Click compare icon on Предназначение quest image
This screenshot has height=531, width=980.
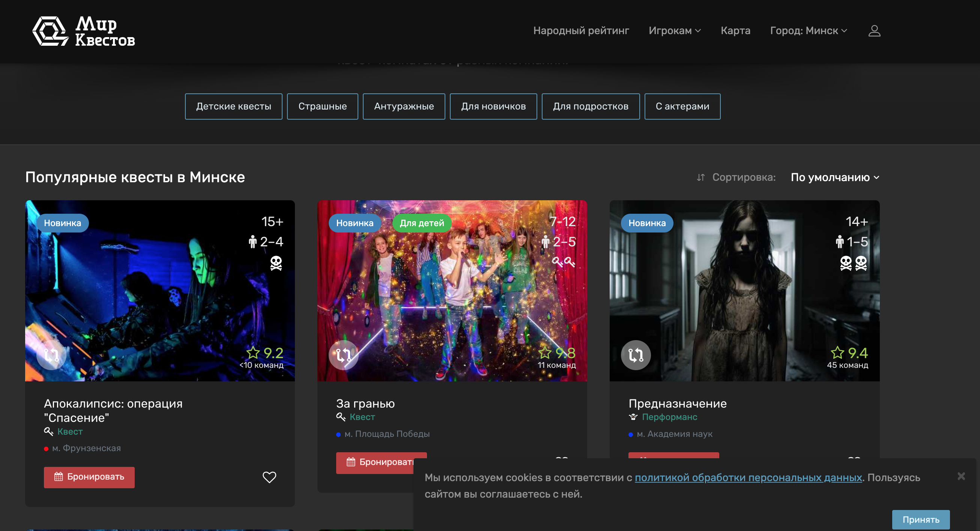click(635, 354)
